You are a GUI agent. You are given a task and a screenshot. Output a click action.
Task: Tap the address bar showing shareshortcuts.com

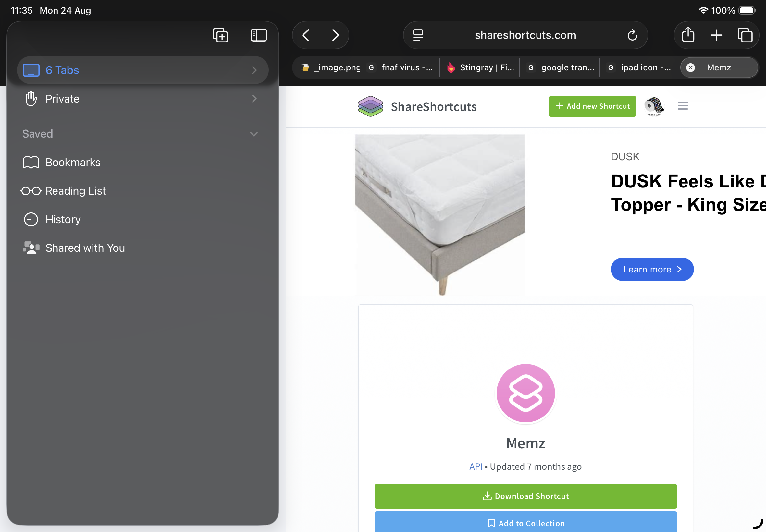click(x=525, y=35)
